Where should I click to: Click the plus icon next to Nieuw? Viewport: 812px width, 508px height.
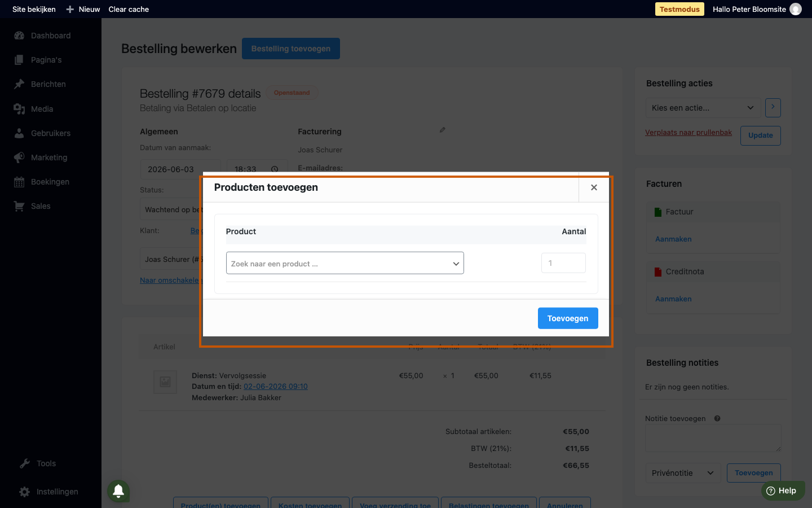[x=70, y=9]
